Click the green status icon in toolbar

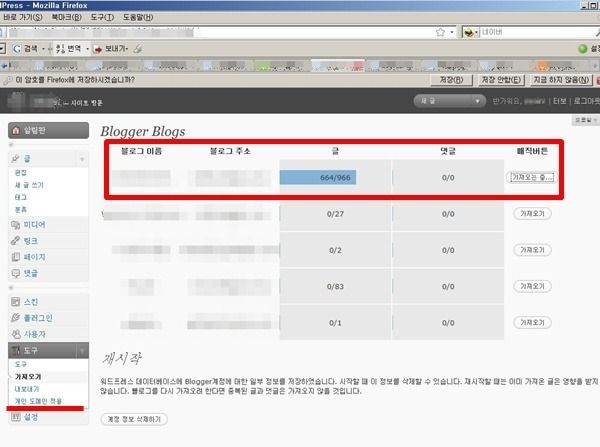[583, 49]
